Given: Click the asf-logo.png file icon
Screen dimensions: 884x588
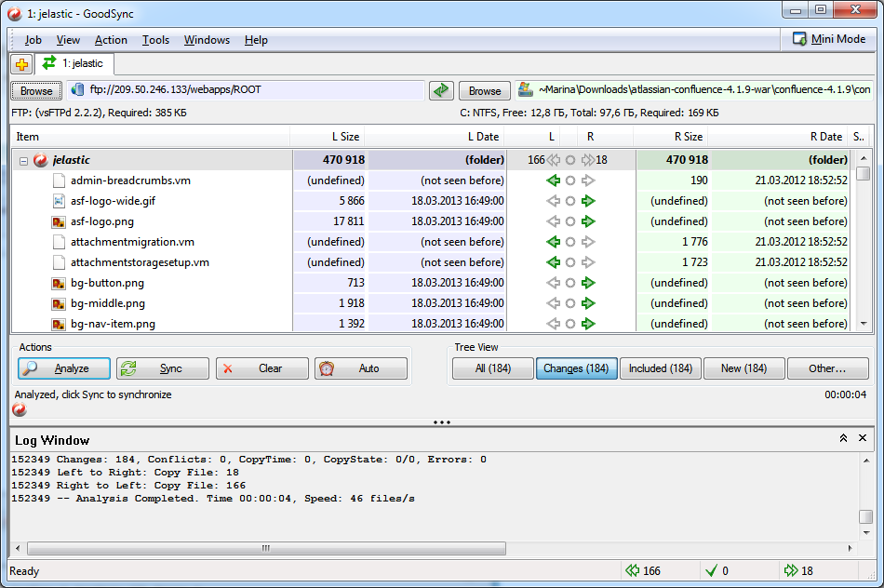Looking at the screenshot, I should tap(58, 221).
